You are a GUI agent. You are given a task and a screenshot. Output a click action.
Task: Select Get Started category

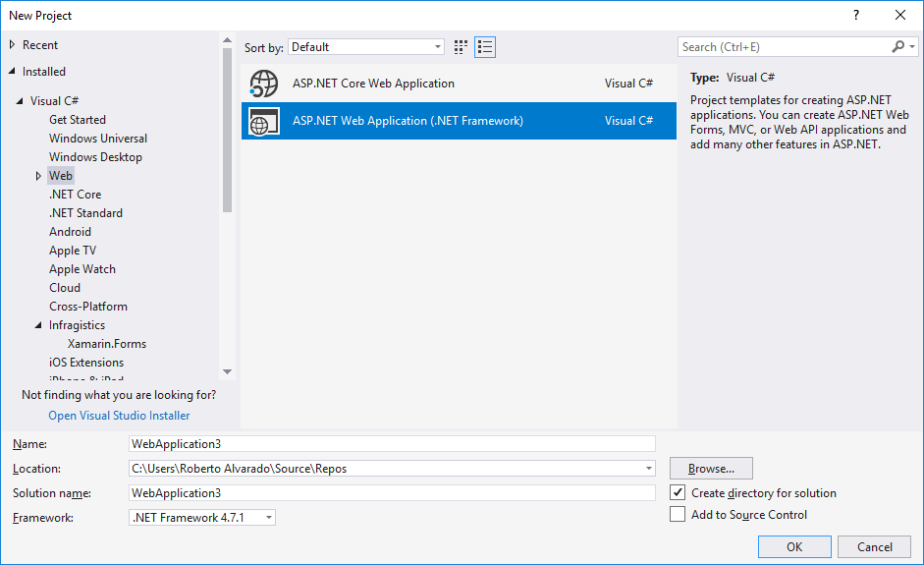(x=78, y=120)
